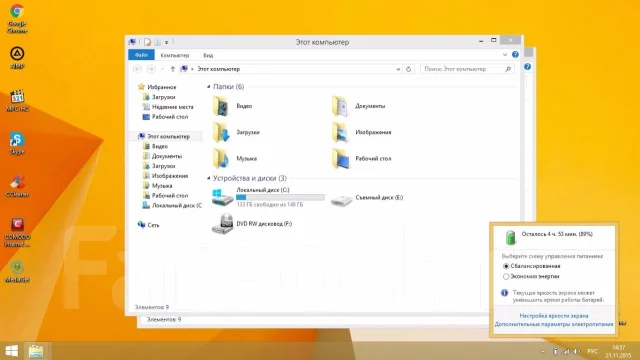Open the address bar history dropdown
This screenshot has height=360, width=640.
[398, 69]
